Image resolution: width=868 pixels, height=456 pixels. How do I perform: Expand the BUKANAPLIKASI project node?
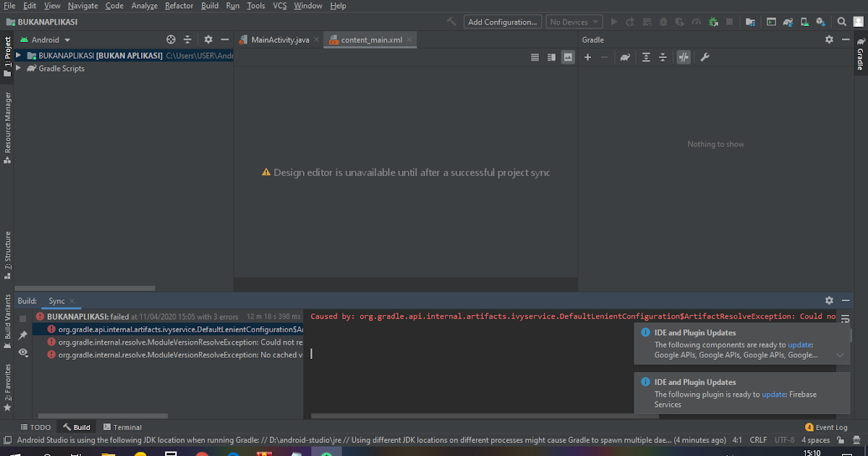pos(17,55)
